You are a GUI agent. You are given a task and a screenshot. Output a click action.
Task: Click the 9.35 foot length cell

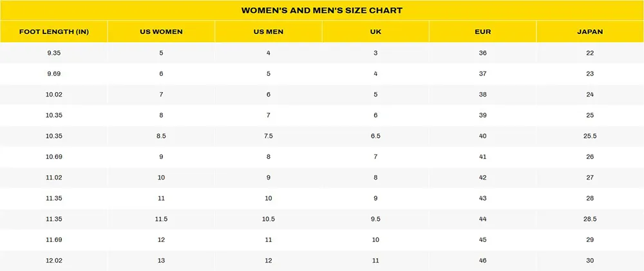tap(54, 53)
